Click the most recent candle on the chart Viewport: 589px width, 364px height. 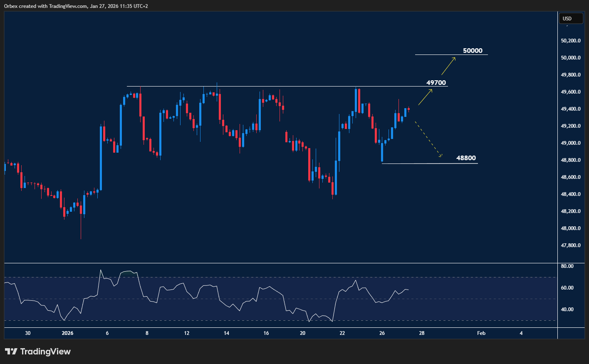coord(409,109)
